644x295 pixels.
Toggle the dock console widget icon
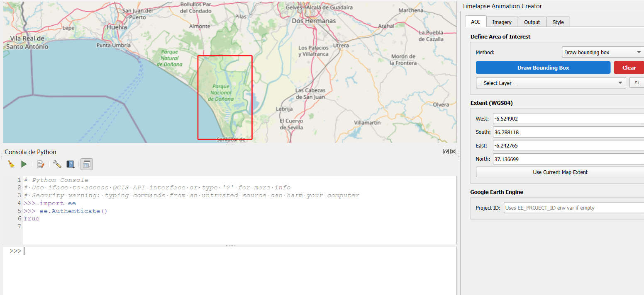click(x=86, y=164)
